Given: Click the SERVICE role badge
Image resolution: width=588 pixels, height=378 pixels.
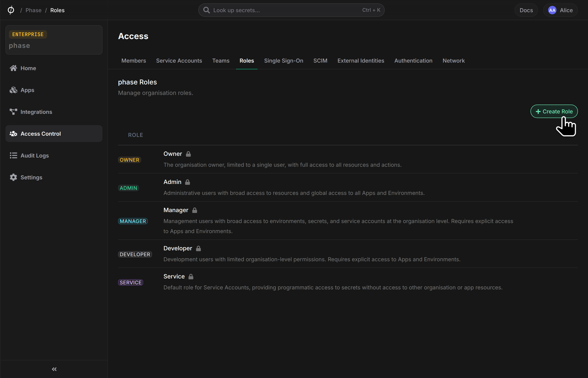Looking at the screenshot, I should click(131, 282).
